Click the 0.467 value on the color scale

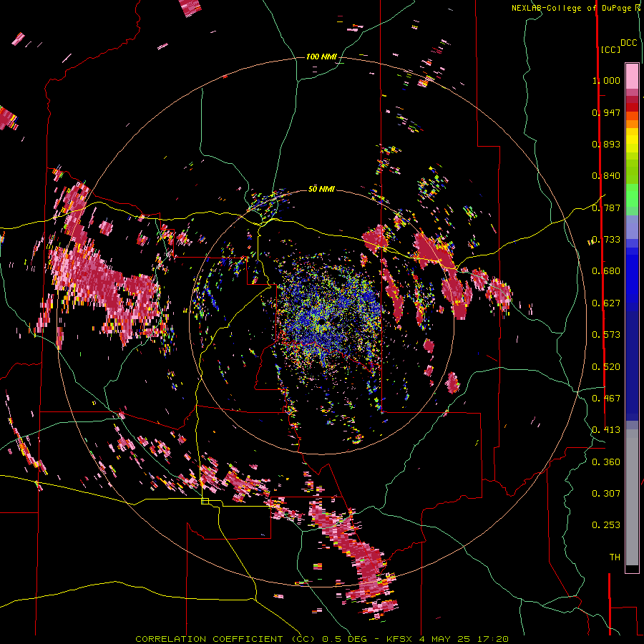(606, 399)
